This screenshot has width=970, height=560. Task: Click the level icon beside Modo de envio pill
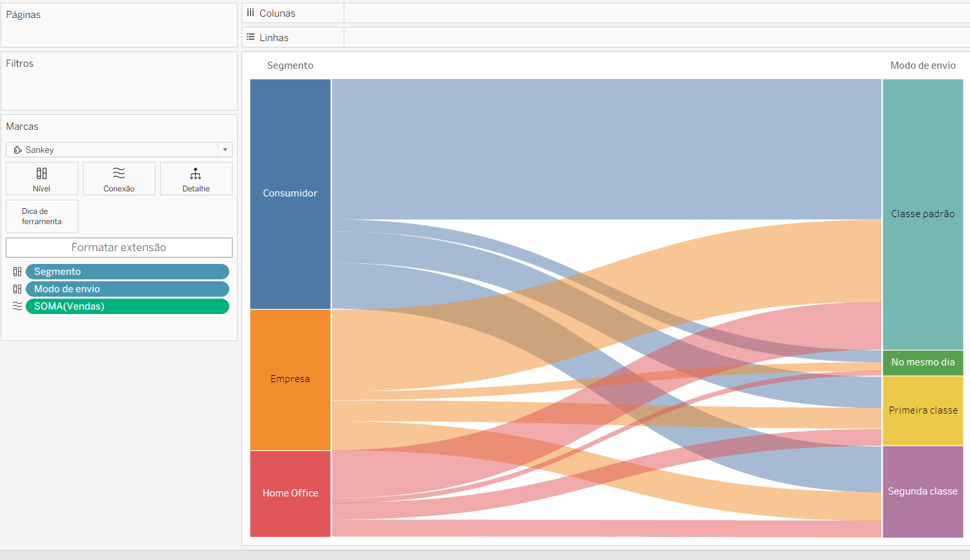(17, 289)
